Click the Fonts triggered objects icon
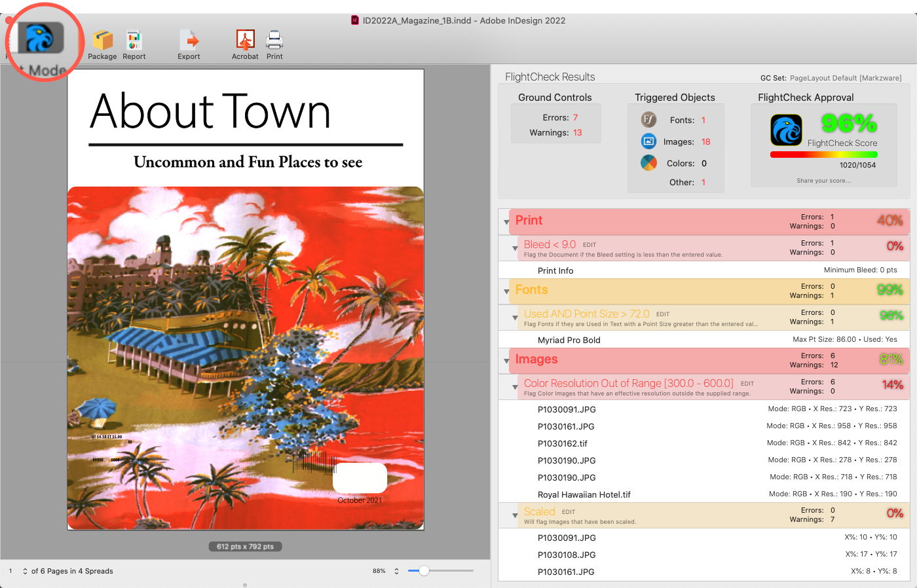 click(x=648, y=119)
